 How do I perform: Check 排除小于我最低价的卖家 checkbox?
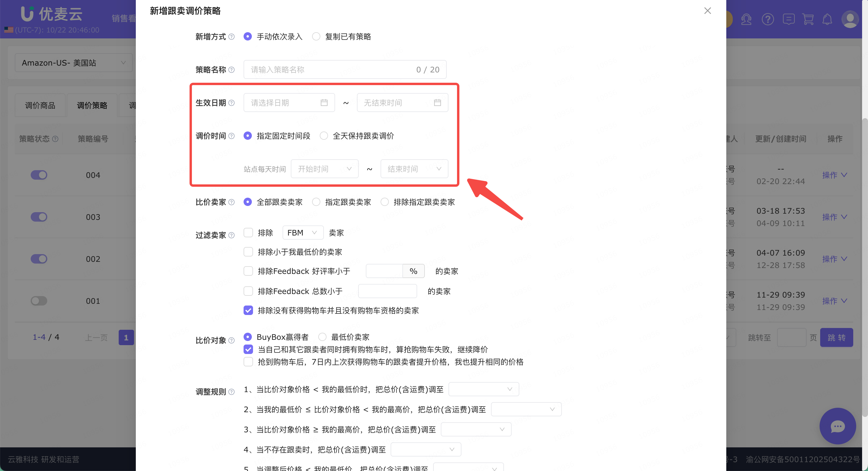(x=248, y=252)
